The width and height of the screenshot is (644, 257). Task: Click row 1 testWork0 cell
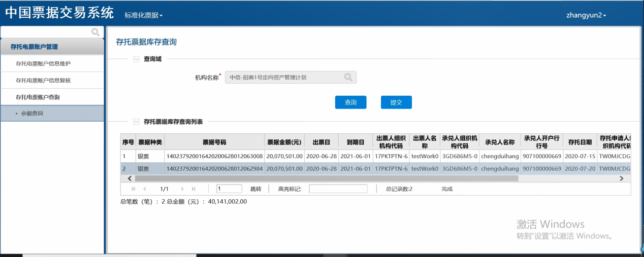point(425,156)
